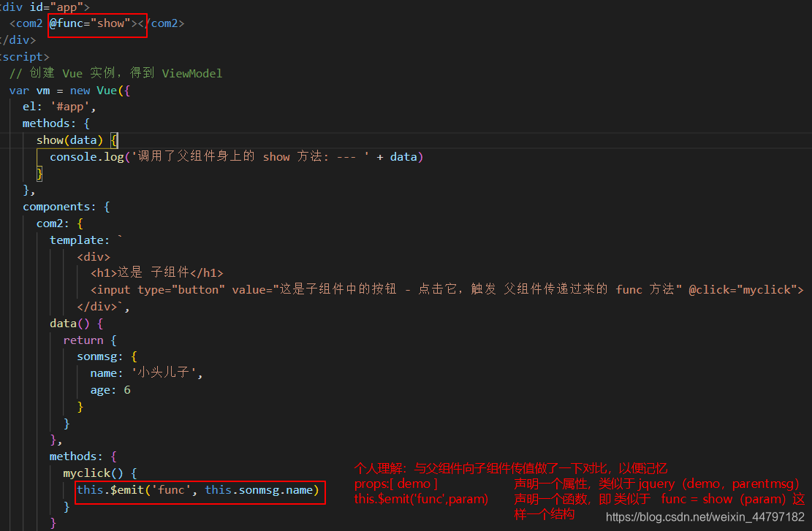Click the 'age: 6' line

tap(110, 390)
